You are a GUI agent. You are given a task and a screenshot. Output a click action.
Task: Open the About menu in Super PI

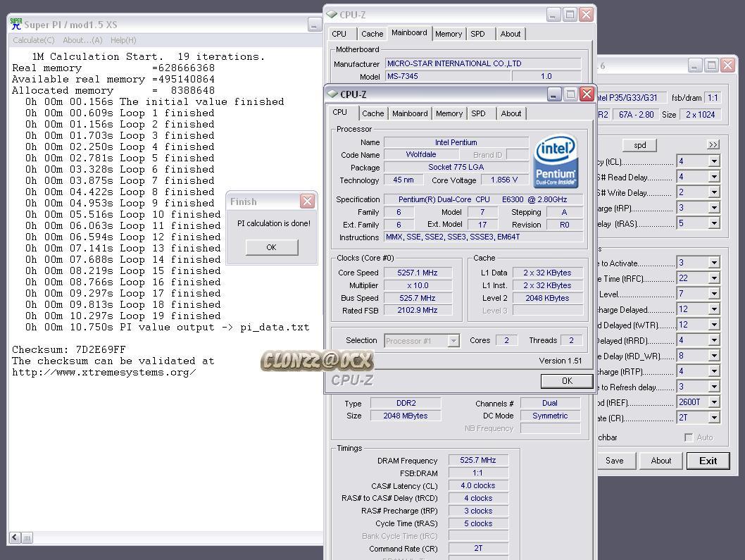coord(82,40)
